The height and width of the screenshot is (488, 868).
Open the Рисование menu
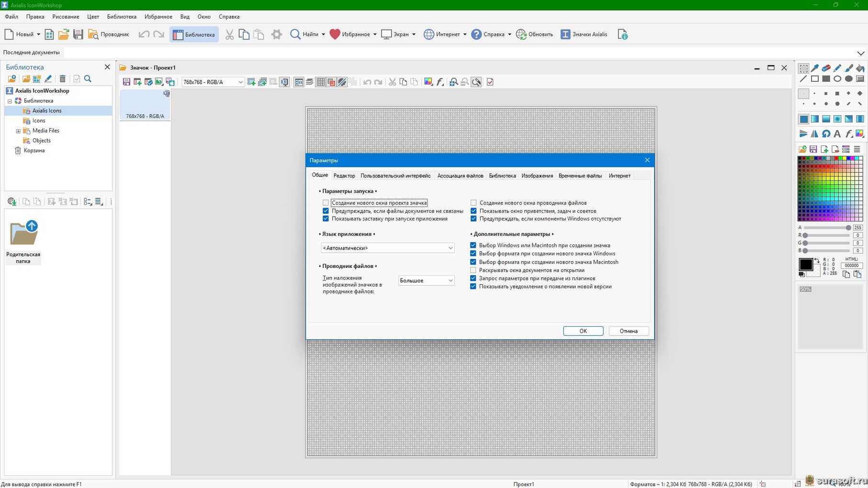pyautogui.click(x=66, y=17)
